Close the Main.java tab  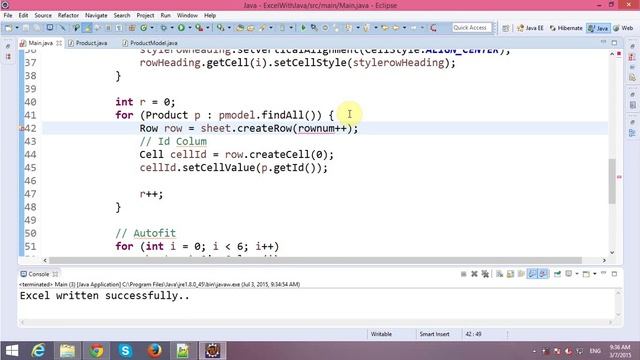point(59,43)
